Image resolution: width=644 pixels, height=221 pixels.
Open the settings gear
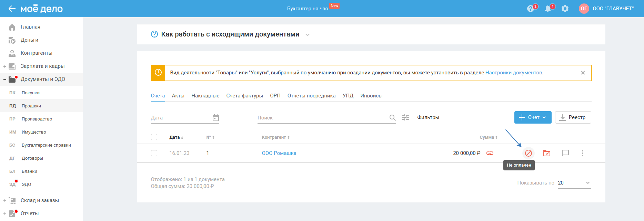pyautogui.click(x=565, y=9)
